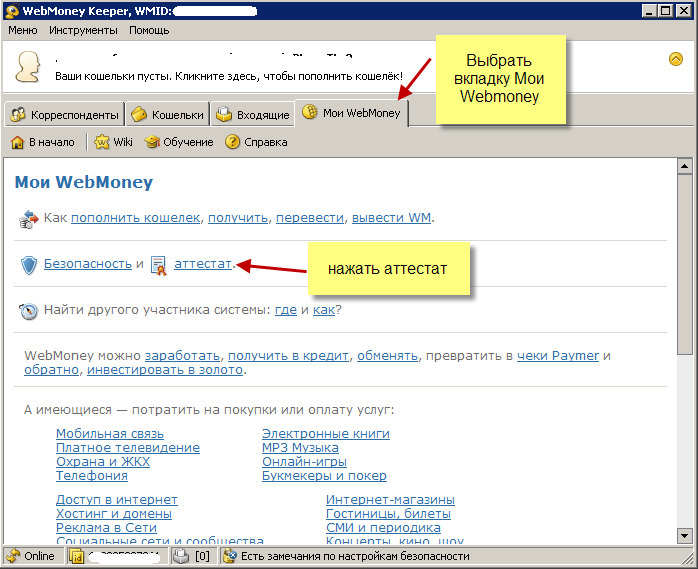Click the empty wallets top-up message
This screenshot has width=698, height=569.
229,76
